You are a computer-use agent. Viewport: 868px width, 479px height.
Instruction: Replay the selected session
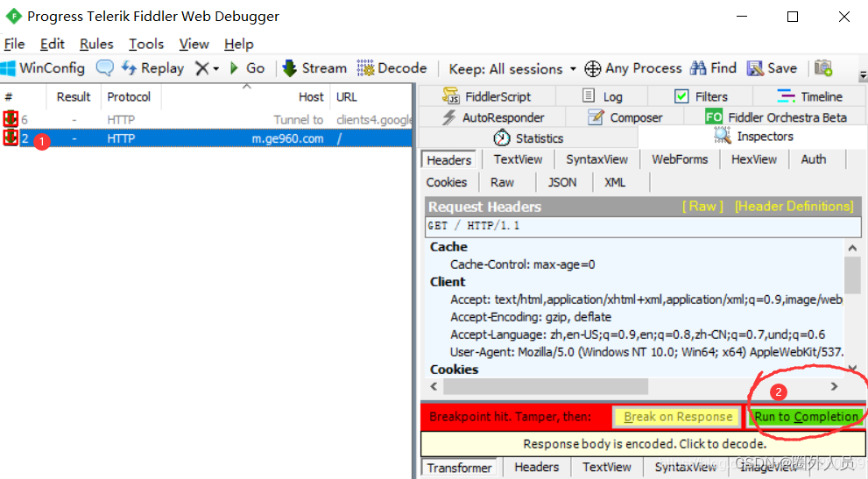tap(152, 68)
